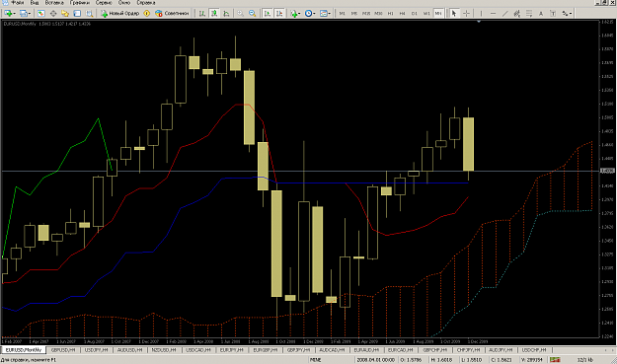Open the Market Watch panel icon
The height and width of the screenshot is (364, 617).
[40, 14]
